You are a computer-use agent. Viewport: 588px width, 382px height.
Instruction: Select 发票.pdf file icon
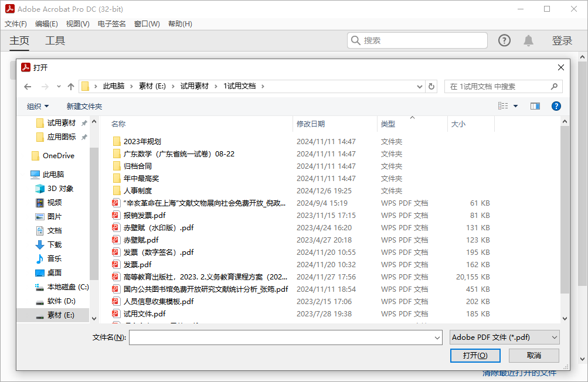click(x=116, y=265)
